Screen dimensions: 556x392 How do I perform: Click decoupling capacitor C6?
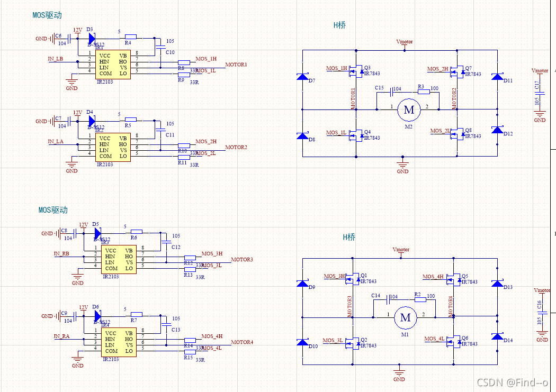(x=69, y=39)
